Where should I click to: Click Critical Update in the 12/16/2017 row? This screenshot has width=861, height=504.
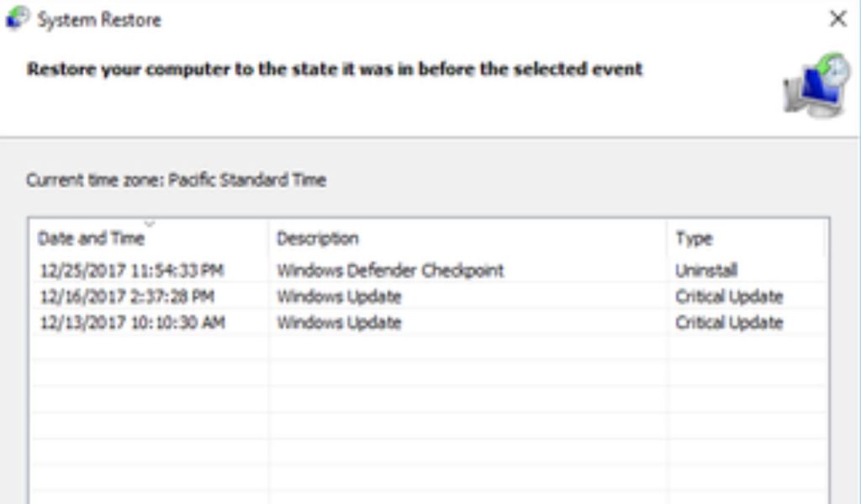click(729, 297)
